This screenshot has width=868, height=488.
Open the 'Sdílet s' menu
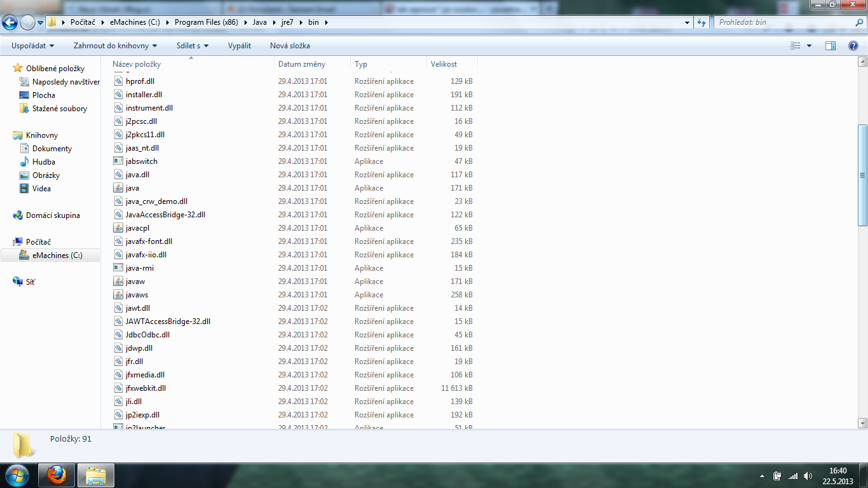click(193, 46)
